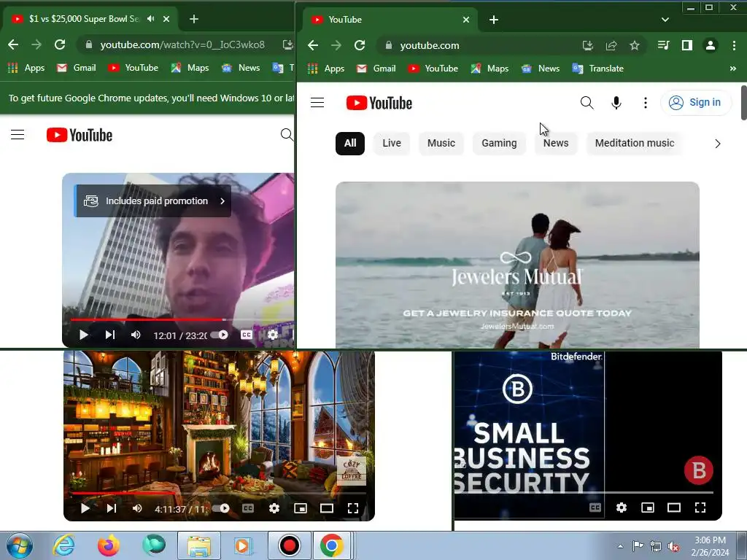Screen dimensions: 747x560
Task: Click the Sign in button
Action: point(695,102)
